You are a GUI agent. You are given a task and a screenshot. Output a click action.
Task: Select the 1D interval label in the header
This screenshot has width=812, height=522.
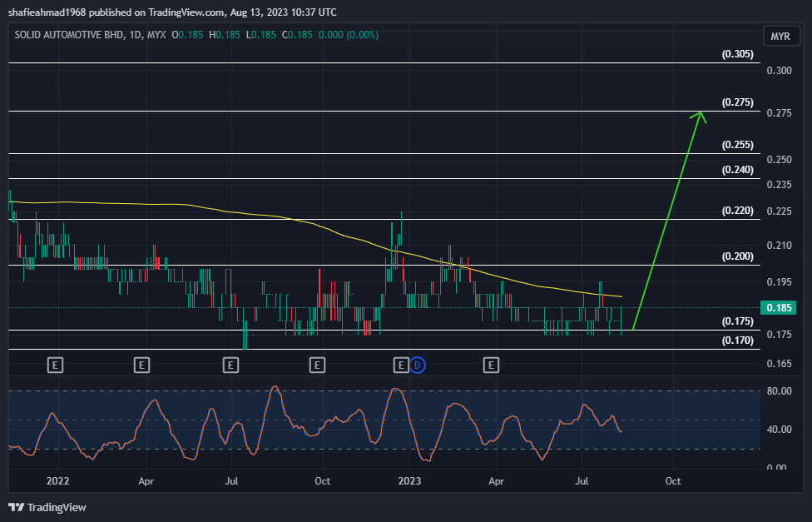(135, 35)
